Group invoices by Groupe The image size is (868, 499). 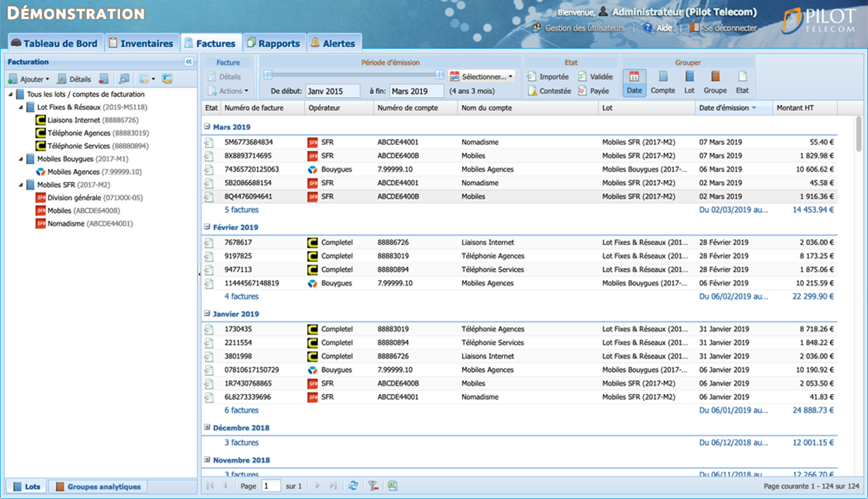click(715, 82)
